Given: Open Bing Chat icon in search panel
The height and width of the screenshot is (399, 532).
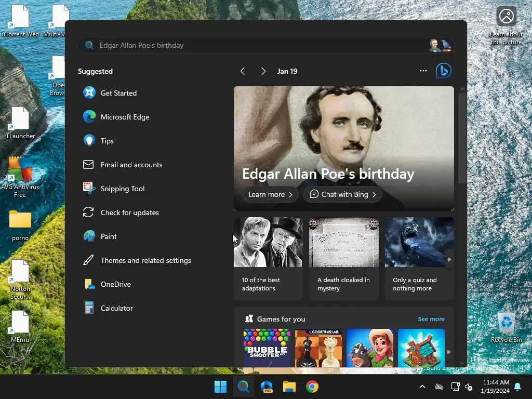Looking at the screenshot, I should pos(444,71).
